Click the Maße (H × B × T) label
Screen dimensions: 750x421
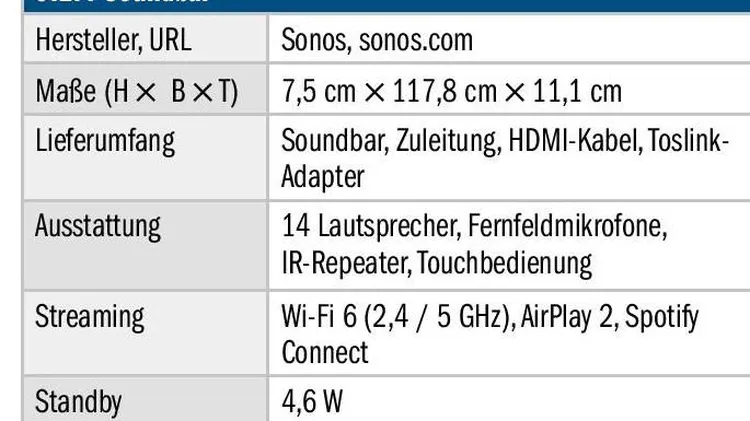[136, 92]
